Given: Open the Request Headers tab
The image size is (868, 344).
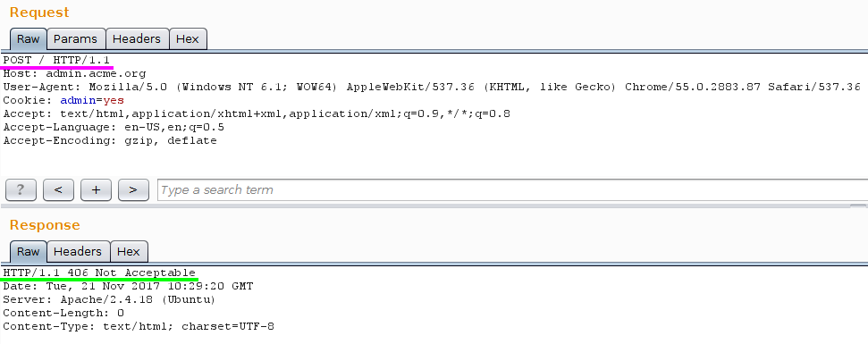Looking at the screenshot, I should coord(137,39).
